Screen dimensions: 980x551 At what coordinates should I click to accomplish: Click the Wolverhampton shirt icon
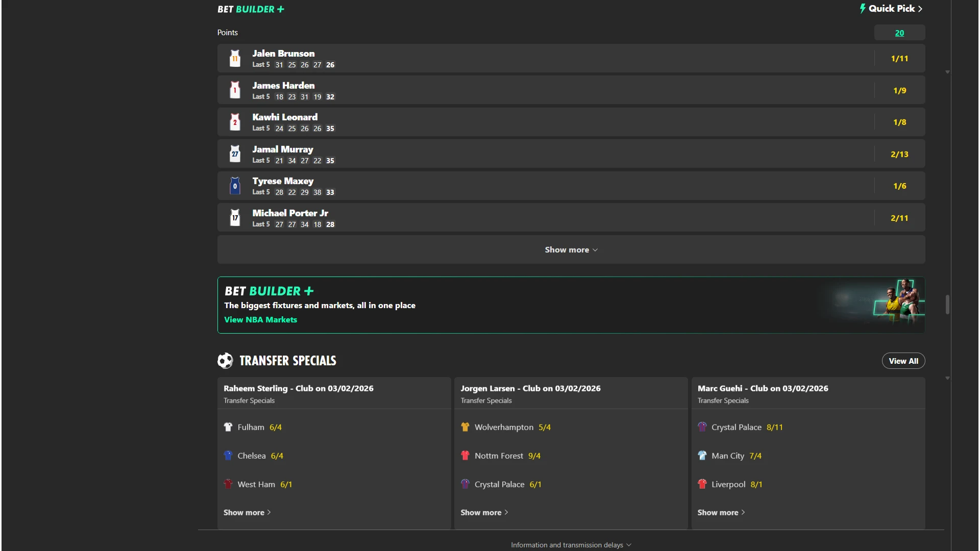click(x=465, y=427)
